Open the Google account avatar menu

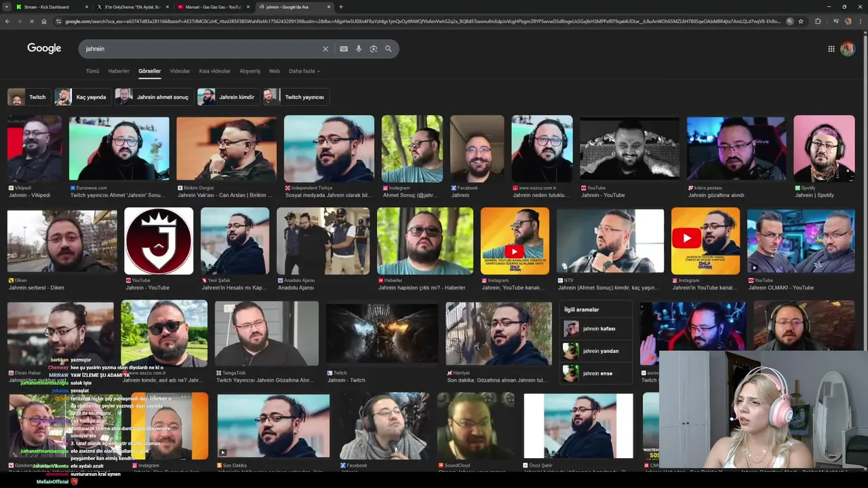[848, 49]
